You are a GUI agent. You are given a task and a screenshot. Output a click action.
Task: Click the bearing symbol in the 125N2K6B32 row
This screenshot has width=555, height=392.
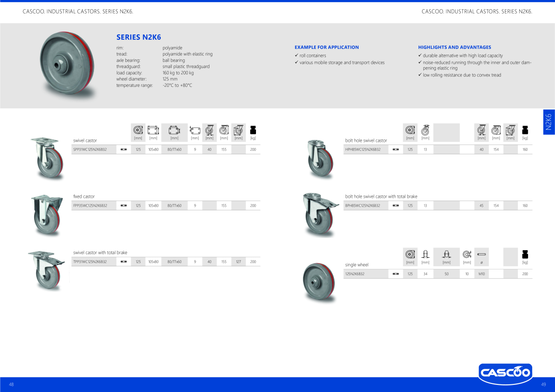pos(396,274)
